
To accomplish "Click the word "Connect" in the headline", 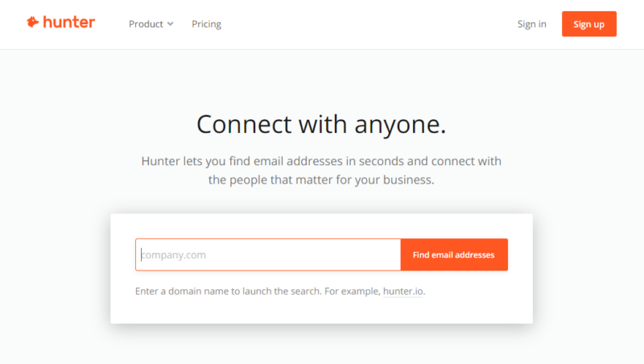I will (x=246, y=124).
